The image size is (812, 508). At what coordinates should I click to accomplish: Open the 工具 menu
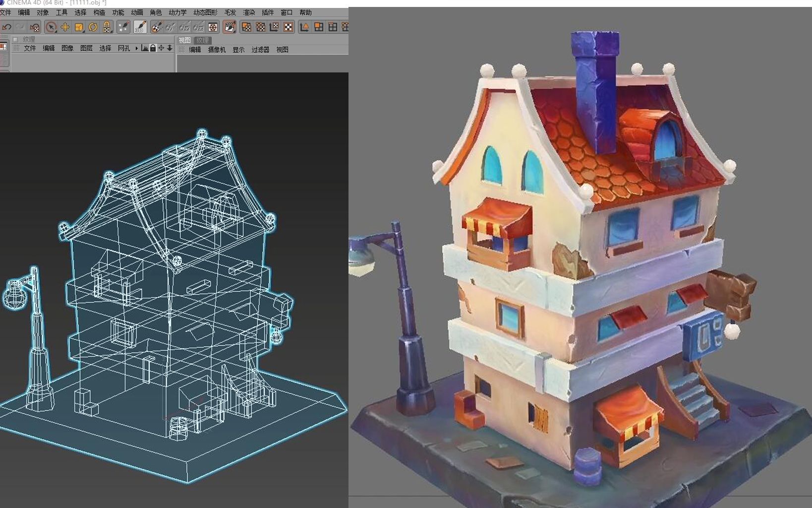point(61,12)
